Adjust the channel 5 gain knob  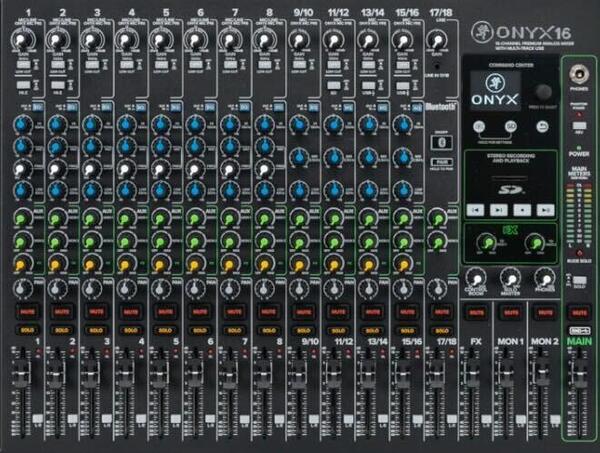[160, 40]
